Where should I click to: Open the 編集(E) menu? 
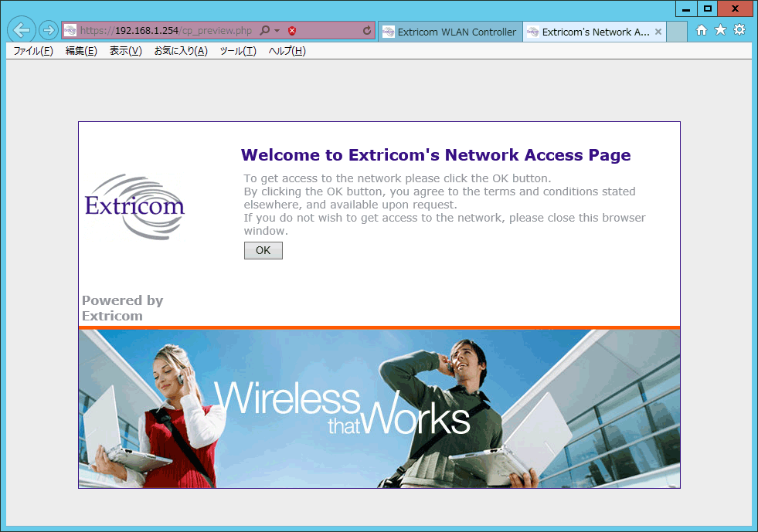(81, 51)
